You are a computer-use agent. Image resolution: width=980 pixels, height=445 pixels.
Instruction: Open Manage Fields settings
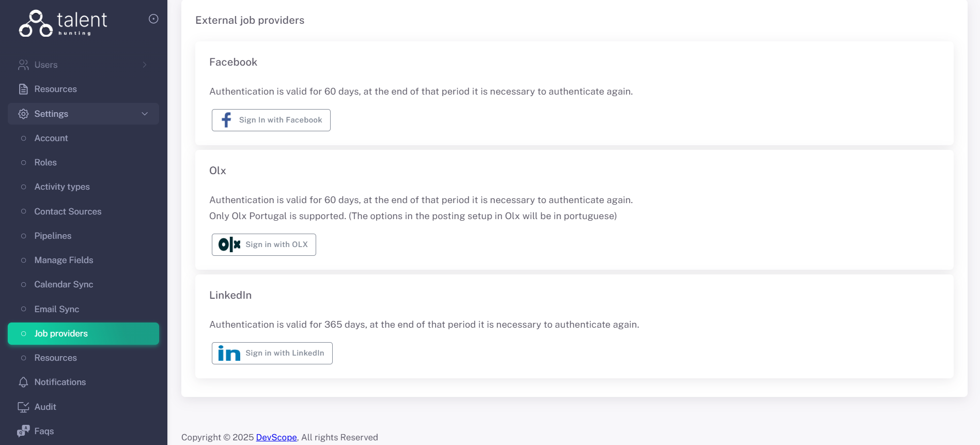[x=64, y=260]
